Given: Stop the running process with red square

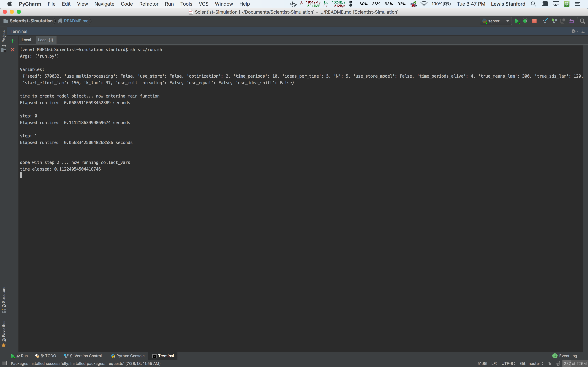Looking at the screenshot, I should pos(534,21).
